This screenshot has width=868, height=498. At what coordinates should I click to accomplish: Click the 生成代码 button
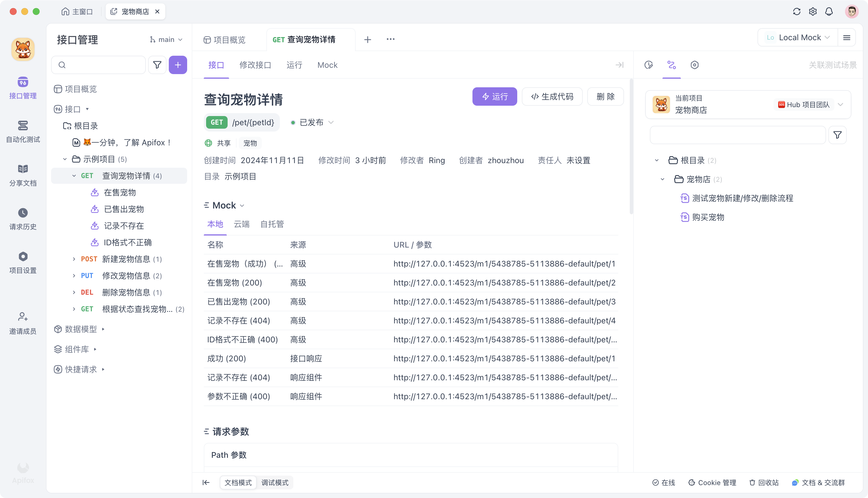552,96
